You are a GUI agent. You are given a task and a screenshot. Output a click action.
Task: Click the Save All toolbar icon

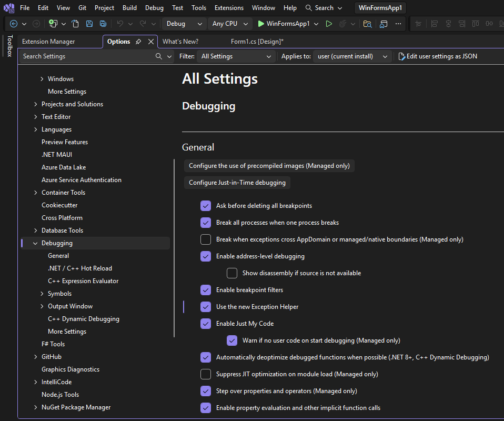pyautogui.click(x=103, y=24)
